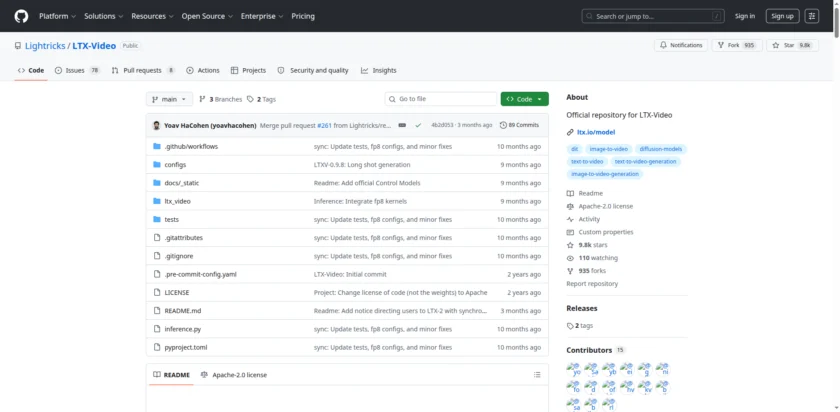Click the Notifications bell button
Image resolution: width=840 pixels, height=412 pixels.
[x=680, y=45]
